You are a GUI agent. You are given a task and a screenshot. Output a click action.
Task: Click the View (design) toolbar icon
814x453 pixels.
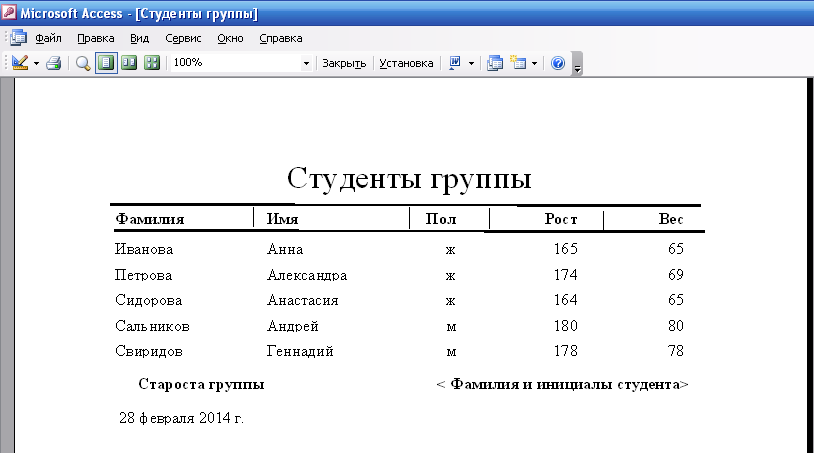tap(20, 63)
